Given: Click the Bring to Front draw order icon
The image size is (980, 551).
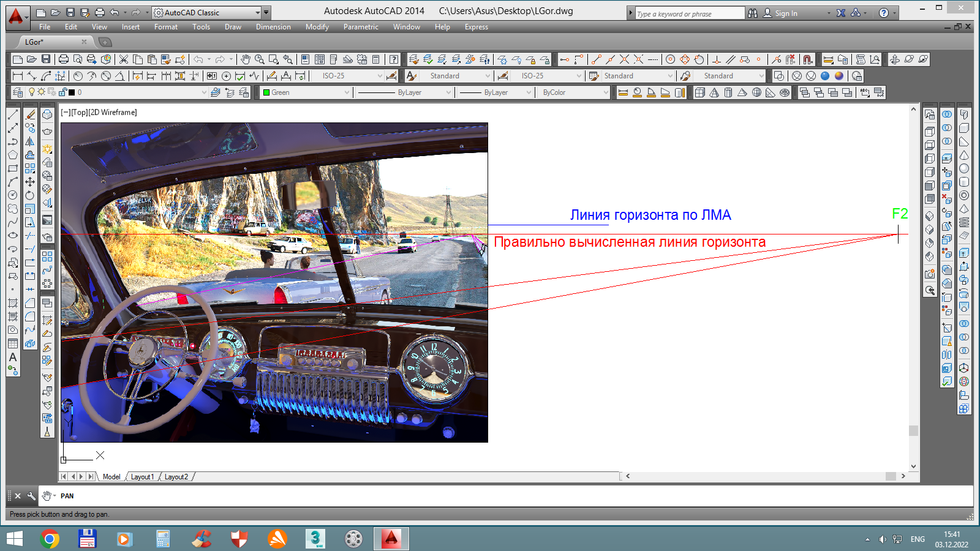Looking at the screenshot, I should [x=805, y=92].
